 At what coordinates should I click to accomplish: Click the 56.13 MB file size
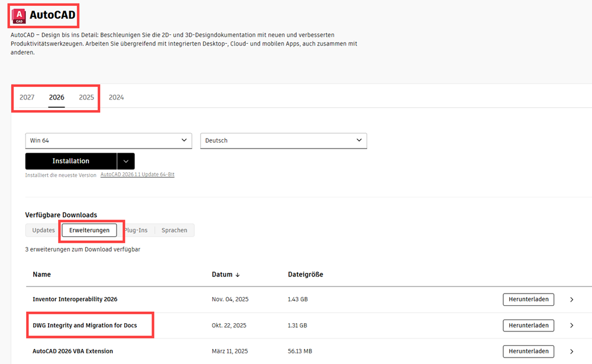[300, 351]
